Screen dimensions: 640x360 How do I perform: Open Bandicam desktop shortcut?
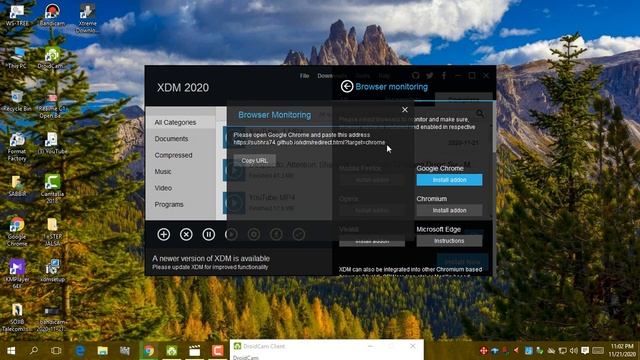(52, 16)
